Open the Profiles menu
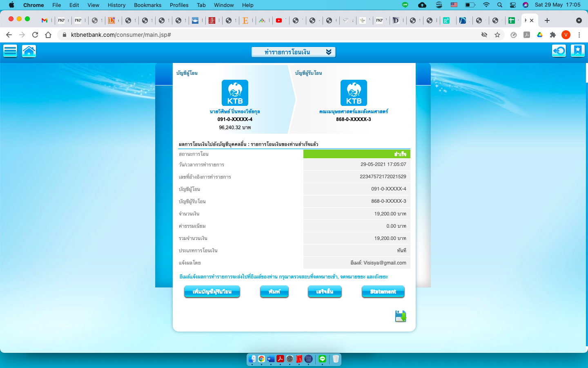 (x=179, y=5)
